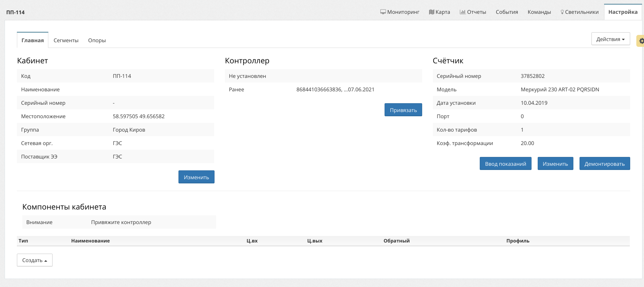The width and height of the screenshot is (644, 287).
Task: Switch to the Сегменты tab
Action: (x=66, y=40)
